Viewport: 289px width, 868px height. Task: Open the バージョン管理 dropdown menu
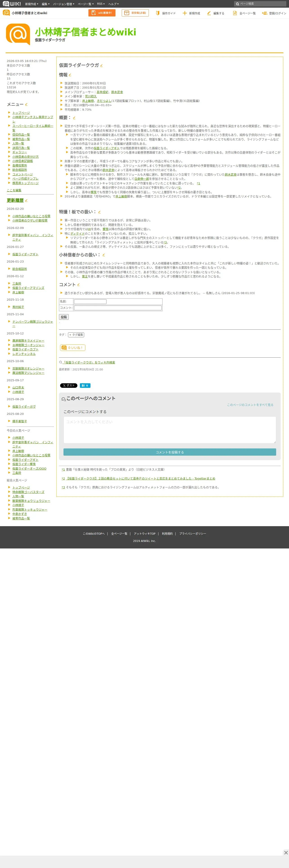point(64,4)
